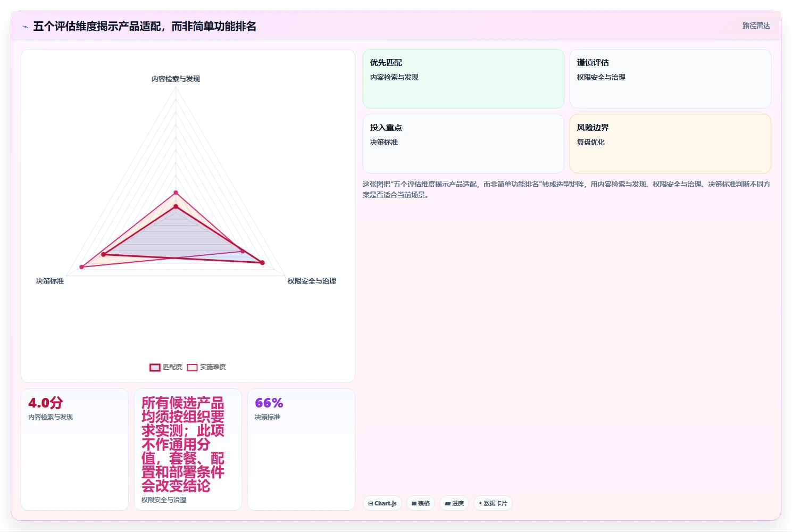Click the Chart.js tag chip
Screen dimensions: 792x532
pos(382,503)
